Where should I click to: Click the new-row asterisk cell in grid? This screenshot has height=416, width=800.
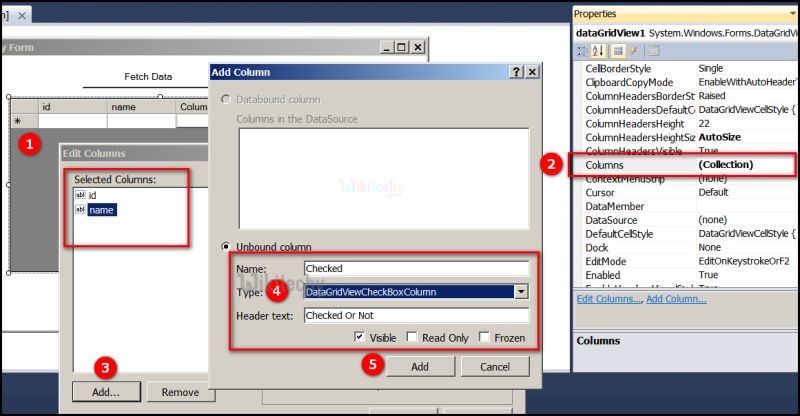coord(24,121)
